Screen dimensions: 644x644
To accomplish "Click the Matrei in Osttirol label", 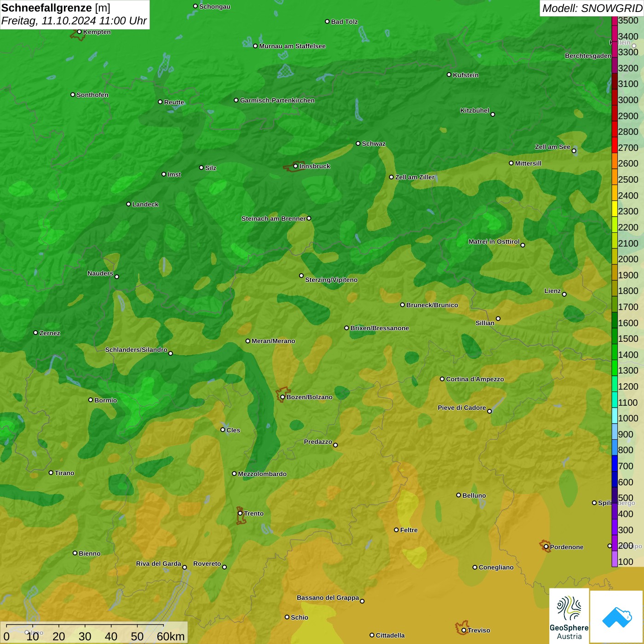I will [x=494, y=241].
